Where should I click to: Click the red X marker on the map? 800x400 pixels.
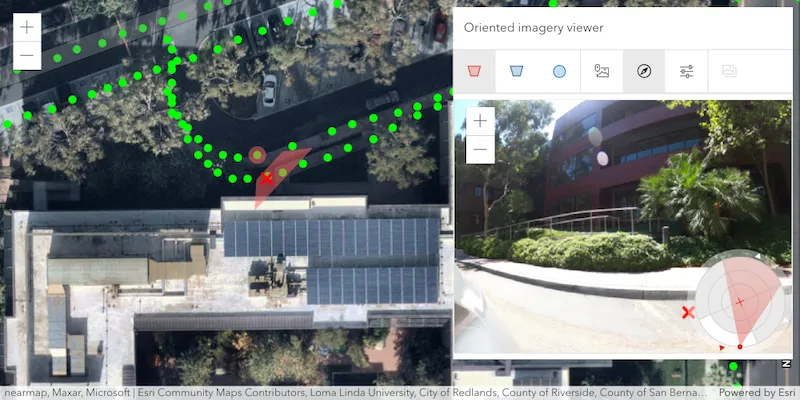pyautogui.click(x=266, y=179)
